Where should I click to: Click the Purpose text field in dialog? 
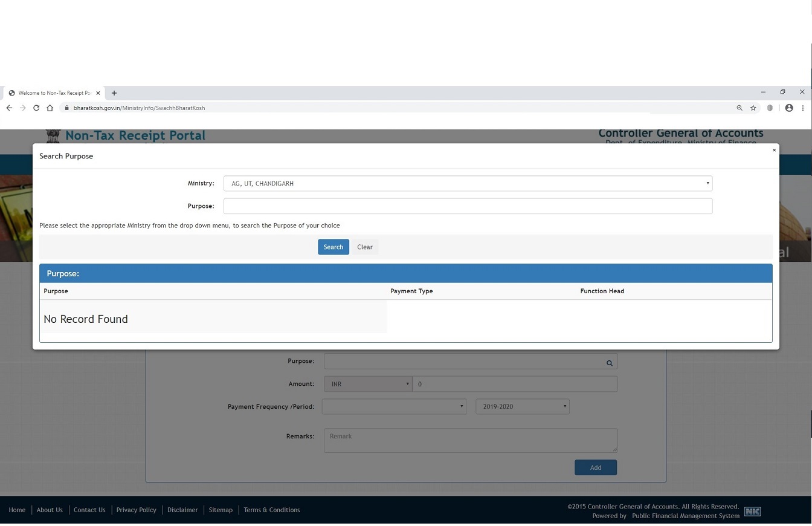468,206
